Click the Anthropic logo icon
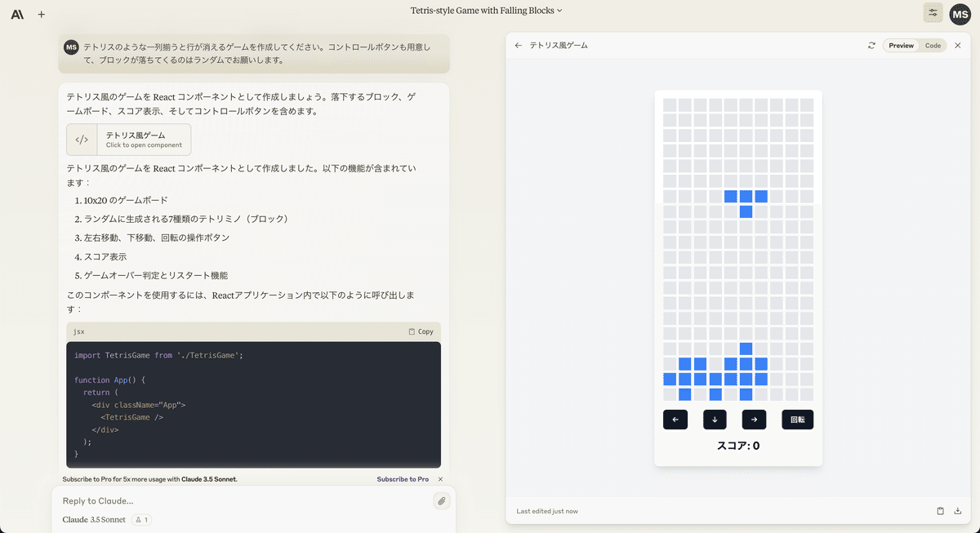The image size is (980, 533). tap(17, 14)
